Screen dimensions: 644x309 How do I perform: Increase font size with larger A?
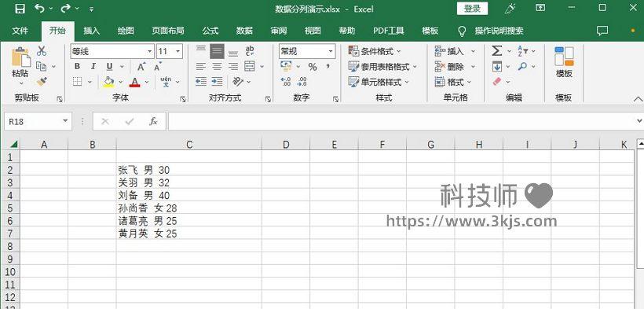(x=141, y=67)
